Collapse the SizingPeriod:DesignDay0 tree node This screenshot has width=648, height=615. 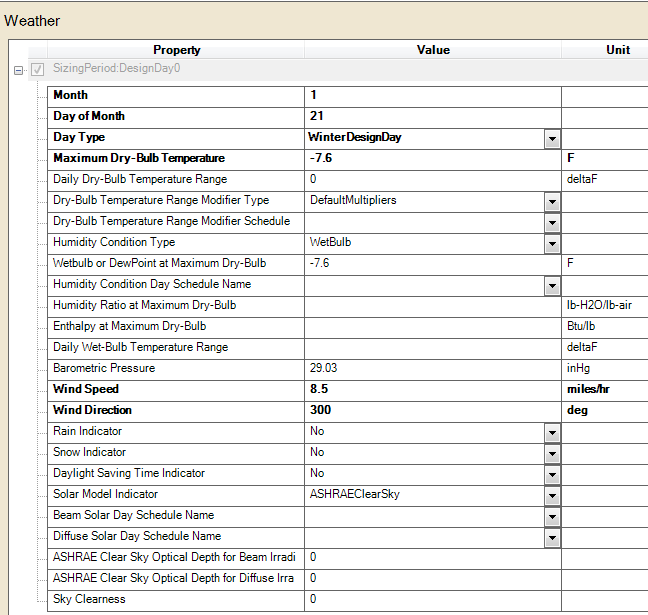point(18,70)
